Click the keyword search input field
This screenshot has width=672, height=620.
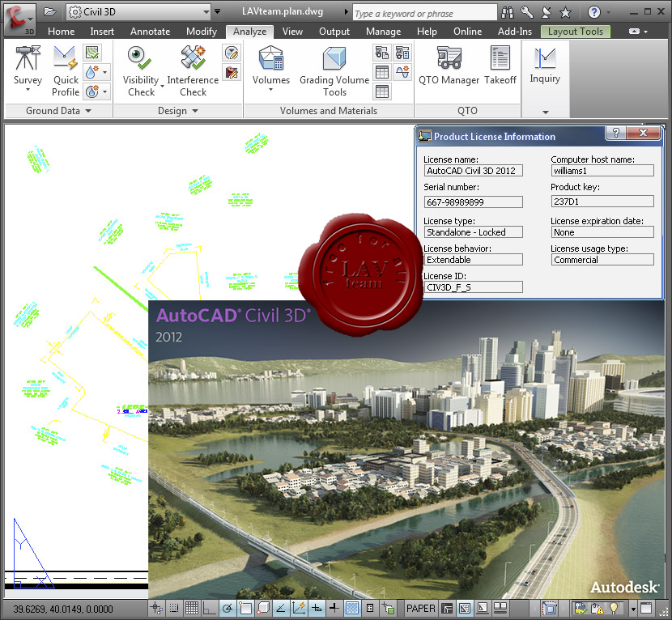pos(424,13)
